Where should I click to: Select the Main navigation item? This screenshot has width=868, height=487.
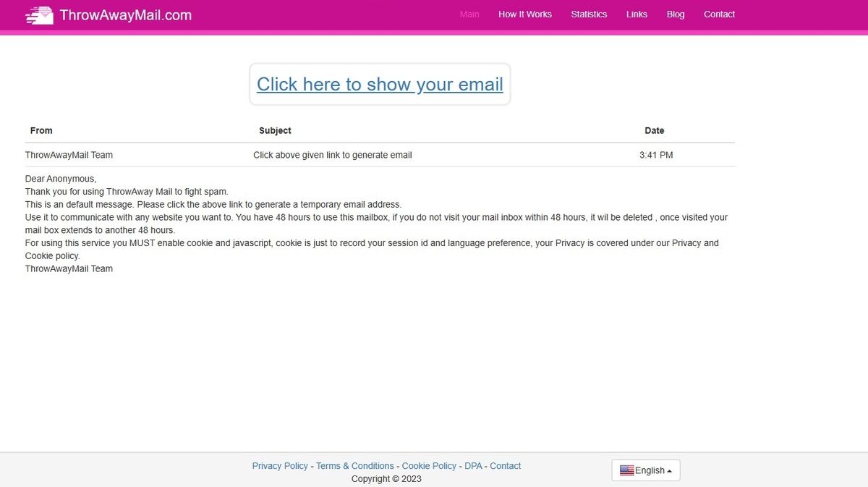(x=469, y=14)
